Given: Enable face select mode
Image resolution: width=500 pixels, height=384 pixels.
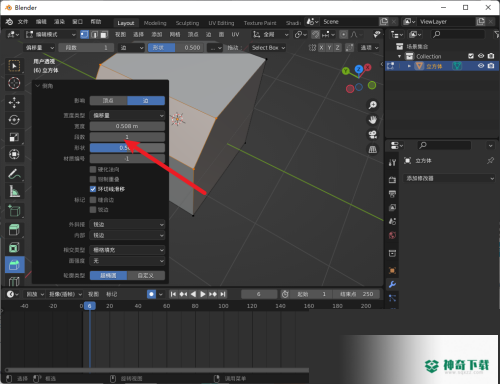Looking at the screenshot, I should point(104,34).
